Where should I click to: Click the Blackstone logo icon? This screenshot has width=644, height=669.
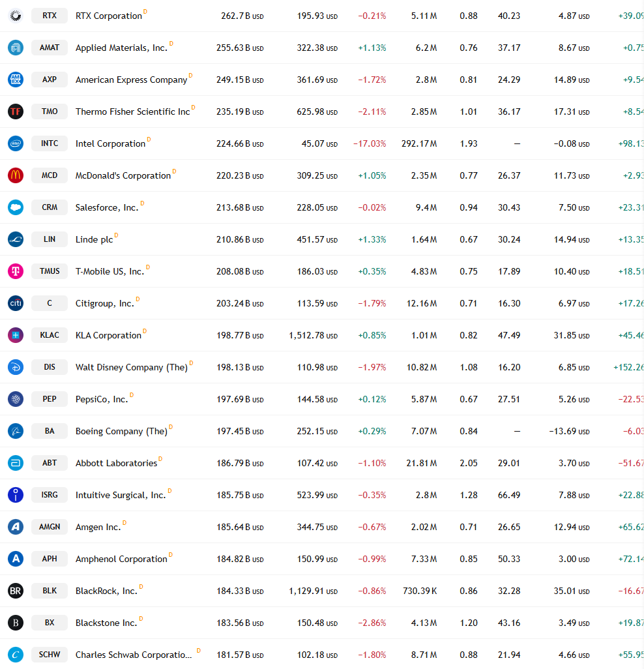coord(16,623)
